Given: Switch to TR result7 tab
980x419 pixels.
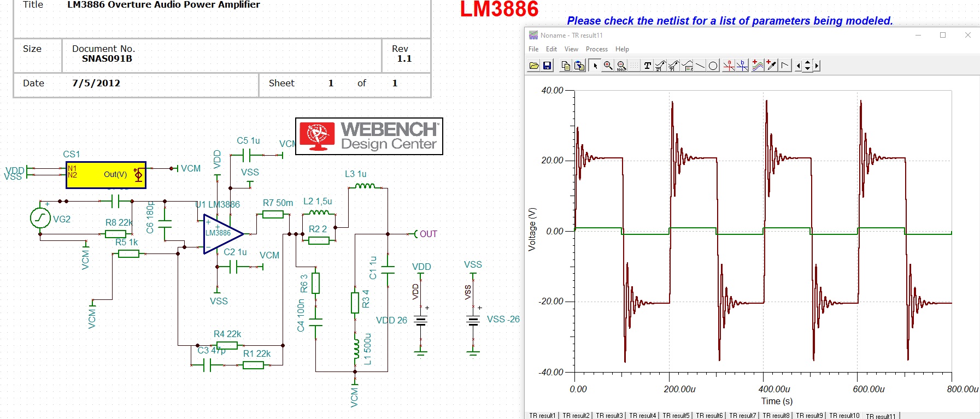Looking at the screenshot, I should pos(743,416).
